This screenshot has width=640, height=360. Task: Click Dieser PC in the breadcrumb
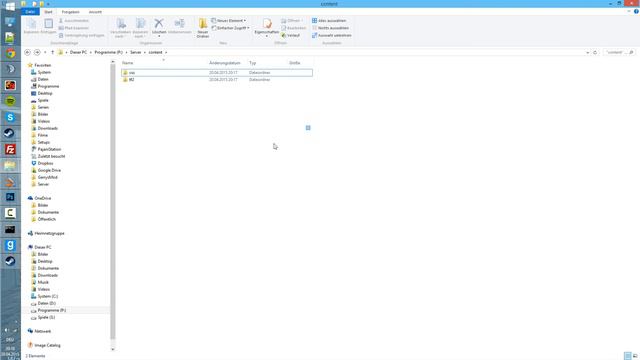(78, 52)
